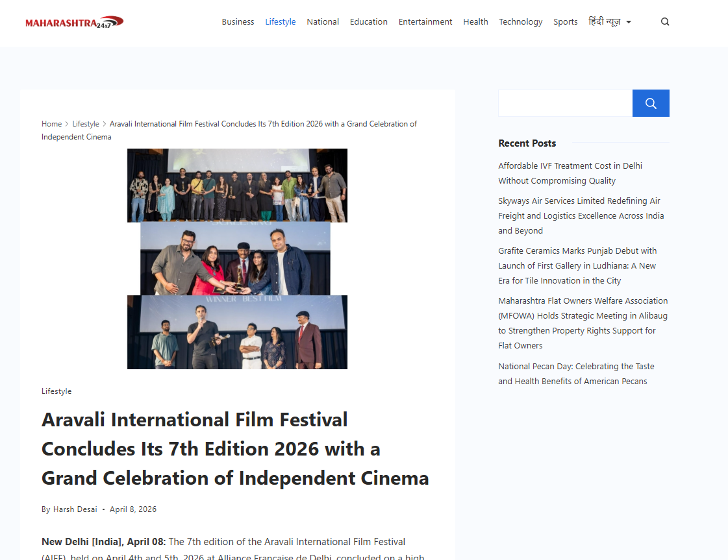Open the Education menu item
The image size is (728, 560).
pyautogui.click(x=368, y=22)
